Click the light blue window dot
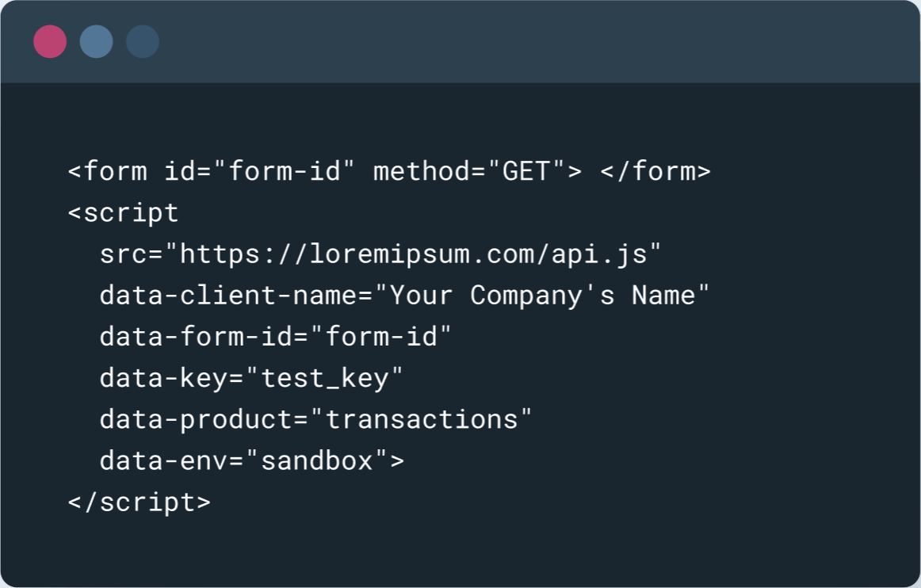 [x=96, y=41]
